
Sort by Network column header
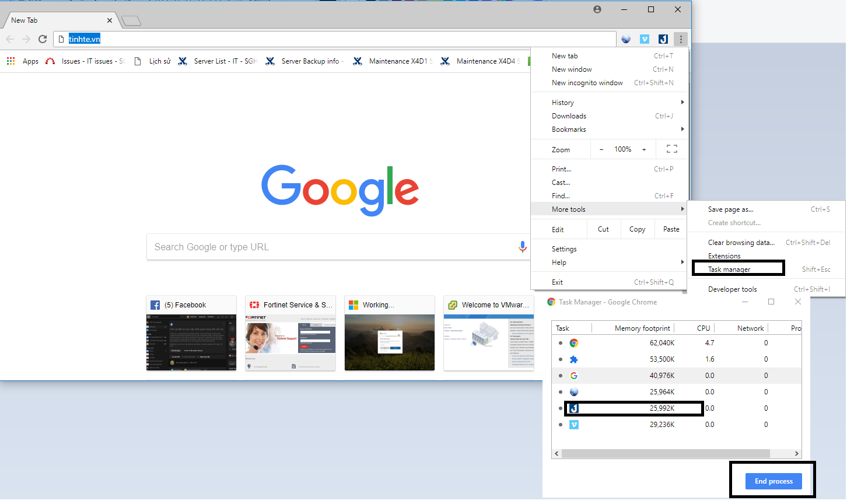point(750,328)
